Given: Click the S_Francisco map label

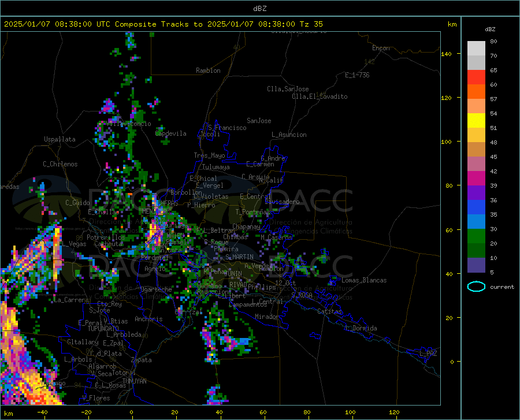Looking at the screenshot, I should (227, 128).
